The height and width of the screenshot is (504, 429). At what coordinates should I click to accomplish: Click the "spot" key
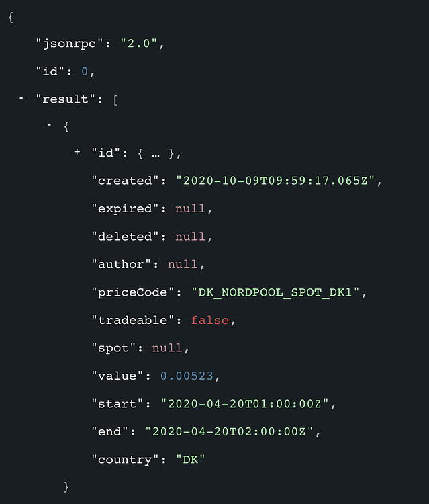(x=113, y=348)
